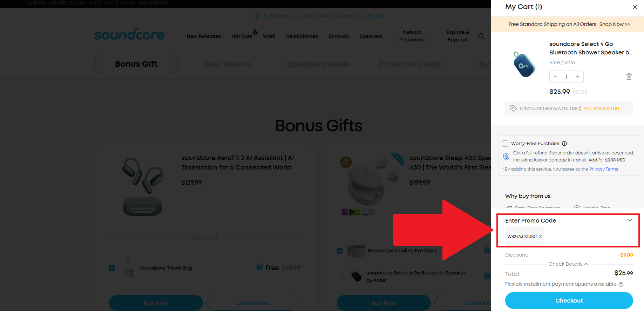Open Worry-Free Purchase info icon
This screenshot has height=311, width=644.
tap(564, 144)
